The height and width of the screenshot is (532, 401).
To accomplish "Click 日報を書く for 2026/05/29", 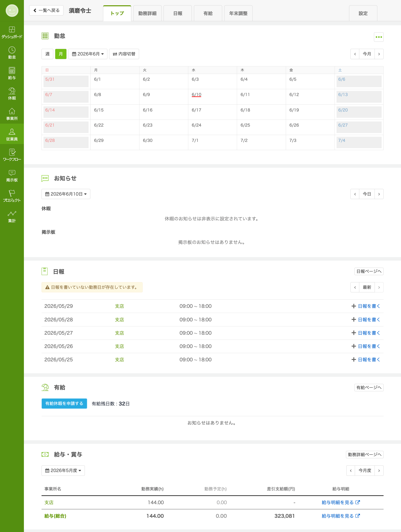I will (x=366, y=306).
